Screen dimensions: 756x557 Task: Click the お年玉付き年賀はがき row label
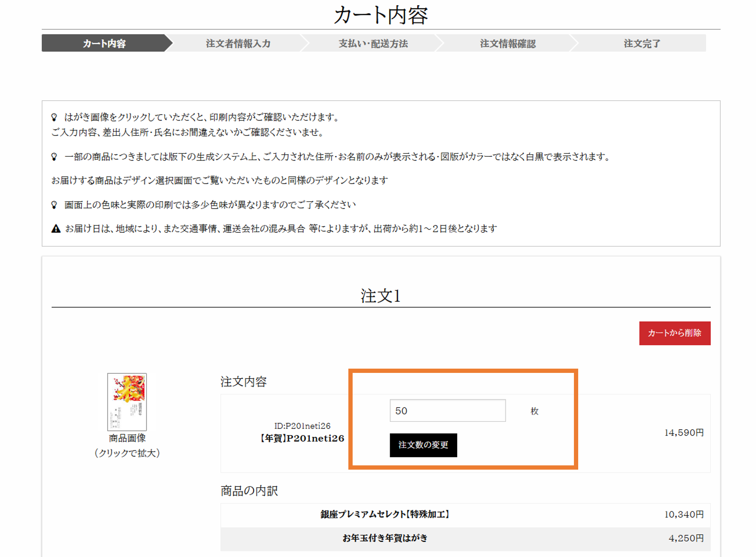pos(385,538)
